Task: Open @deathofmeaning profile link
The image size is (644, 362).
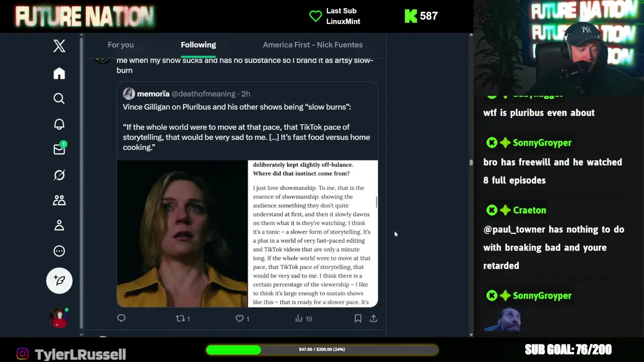Action: coord(203,94)
